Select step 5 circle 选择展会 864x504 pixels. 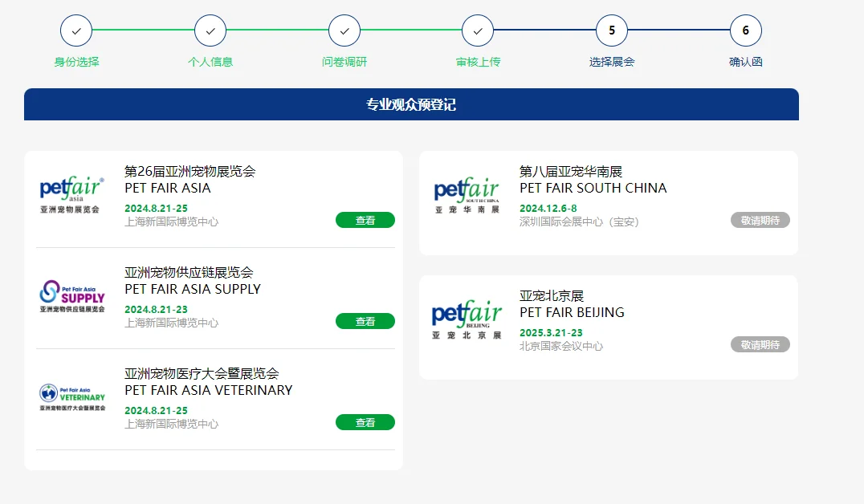pyautogui.click(x=612, y=31)
